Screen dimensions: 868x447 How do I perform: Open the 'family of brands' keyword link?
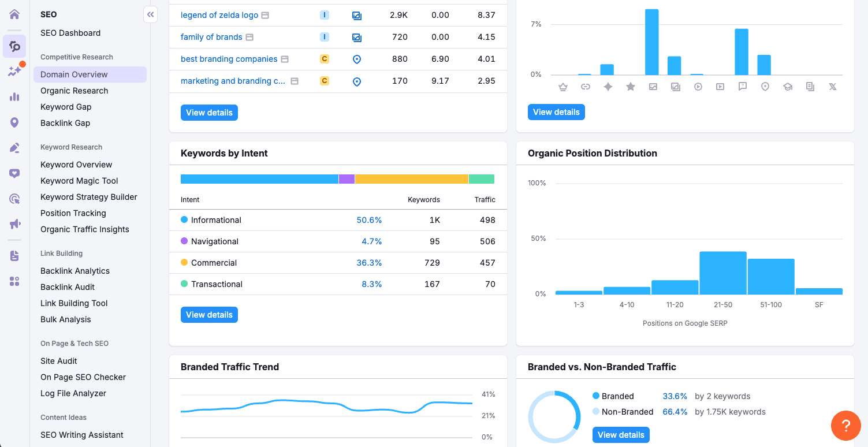click(211, 37)
